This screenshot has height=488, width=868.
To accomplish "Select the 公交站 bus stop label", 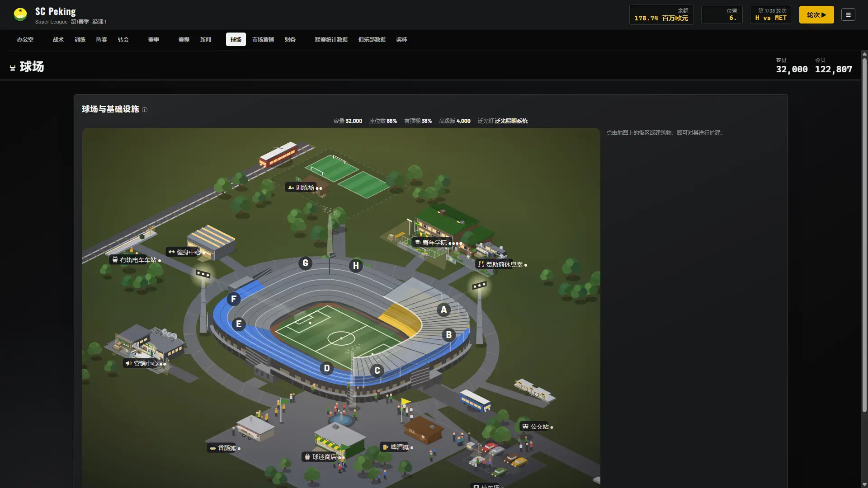I will (x=537, y=427).
